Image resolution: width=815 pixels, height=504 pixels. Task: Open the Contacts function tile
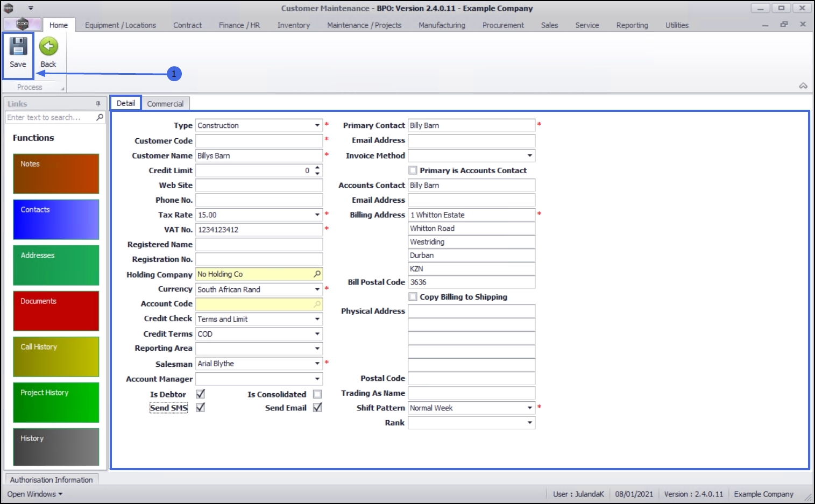(56, 219)
